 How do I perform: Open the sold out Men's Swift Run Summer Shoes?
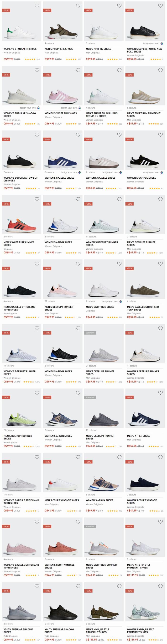[x=101, y=566]
